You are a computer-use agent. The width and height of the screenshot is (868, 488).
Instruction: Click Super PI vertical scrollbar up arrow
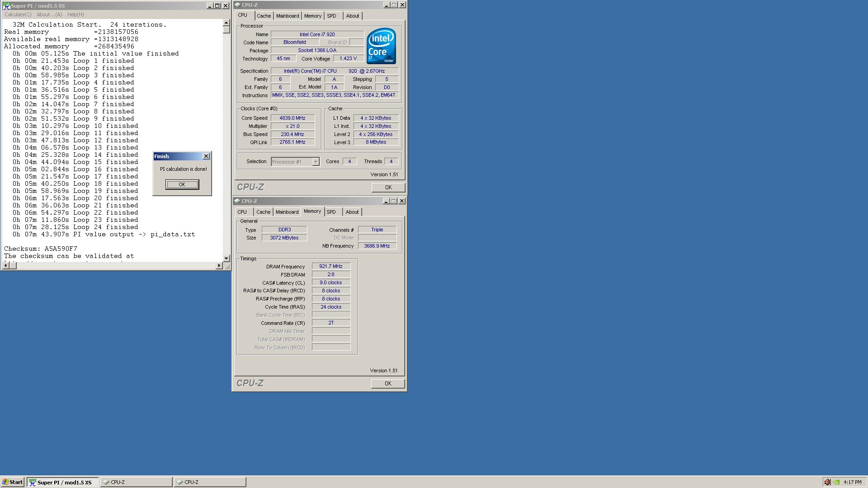pos(226,23)
